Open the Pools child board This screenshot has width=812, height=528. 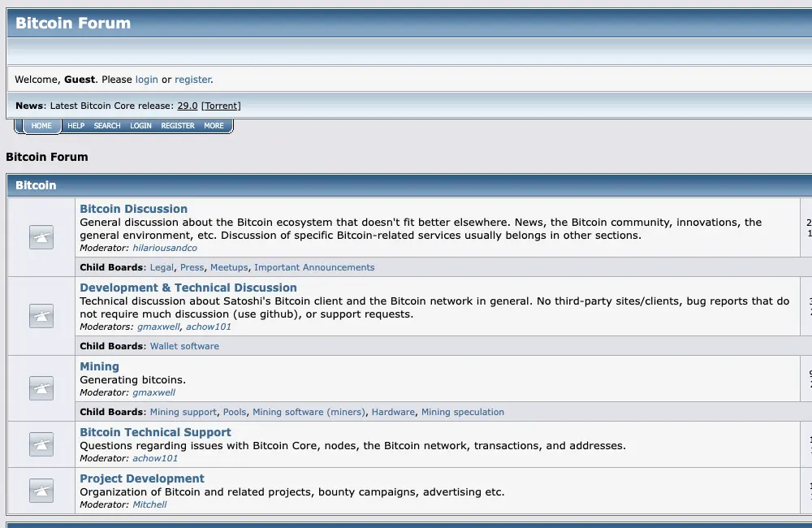(x=235, y=412)
